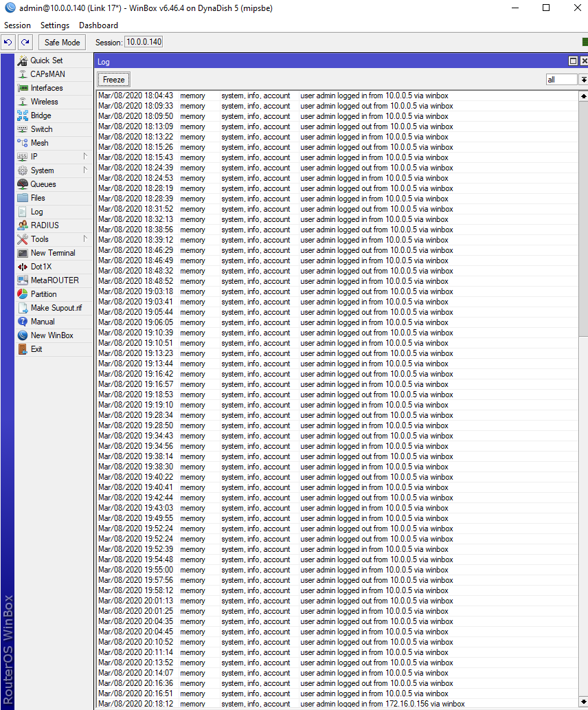Open the New Terminal icon

[23, 253]
